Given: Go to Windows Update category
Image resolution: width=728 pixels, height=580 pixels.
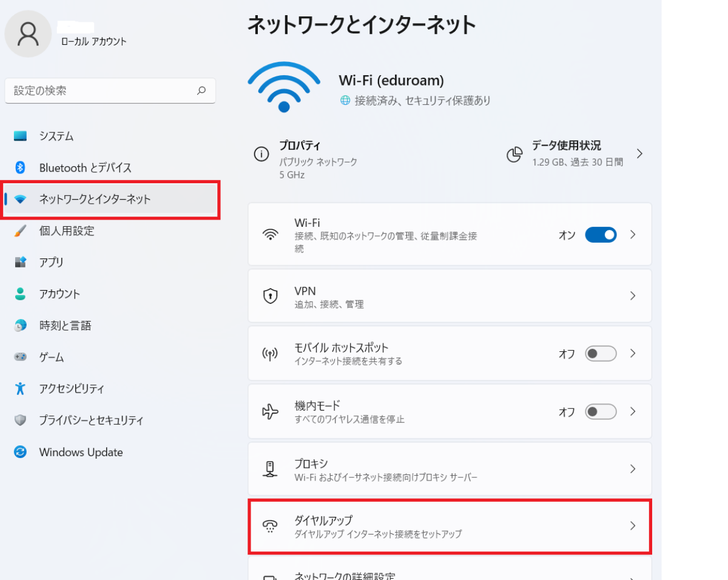Looking at the screenshot, I should [x=110, y=452].
